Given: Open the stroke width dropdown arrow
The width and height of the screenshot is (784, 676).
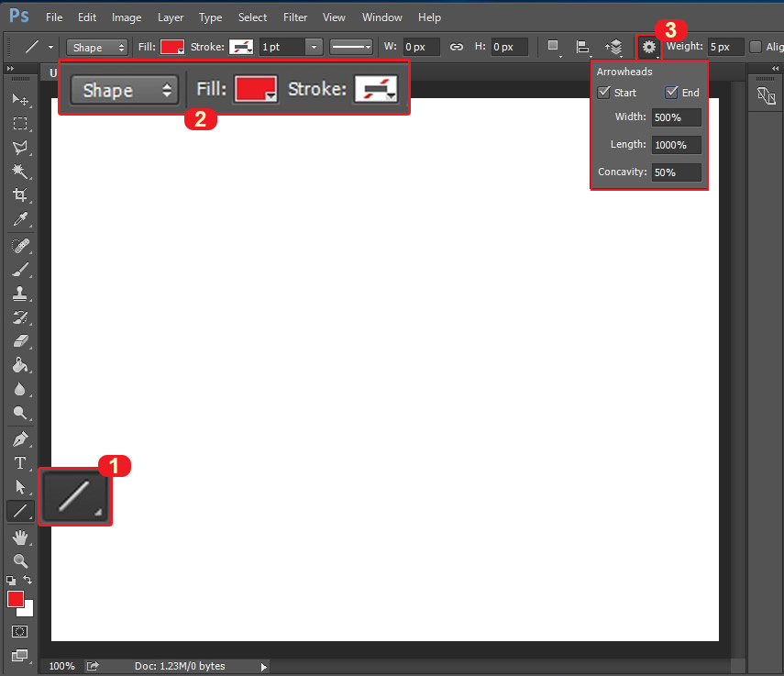Looking at the screenshot, I should click(314, 47).
